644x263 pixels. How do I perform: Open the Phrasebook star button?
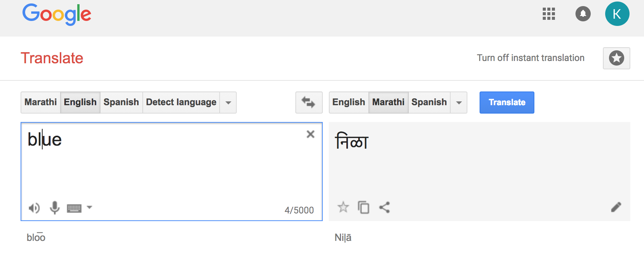pos(616,58)
